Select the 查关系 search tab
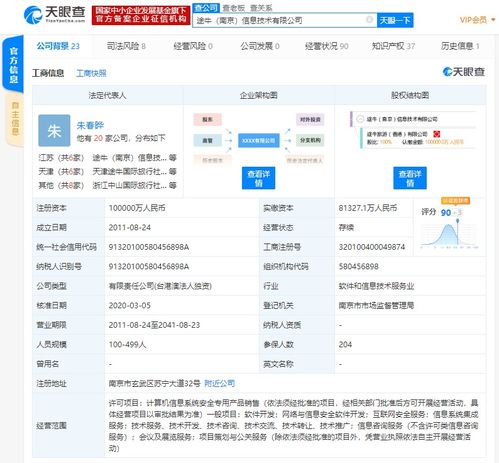Viewport: 499px width, 463px height. tap(261, 8)
